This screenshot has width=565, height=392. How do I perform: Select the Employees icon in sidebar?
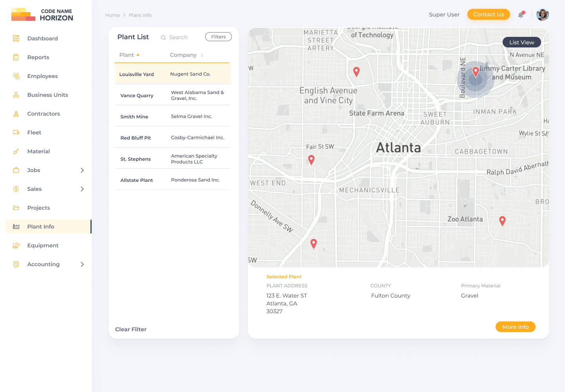pos(16,76)
